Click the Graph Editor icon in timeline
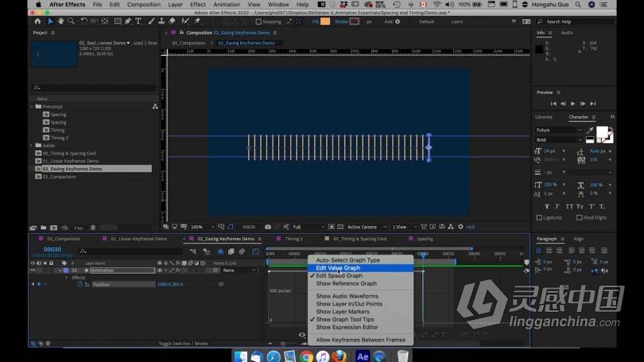Viewport: 644px width, 362px height. 256,251
